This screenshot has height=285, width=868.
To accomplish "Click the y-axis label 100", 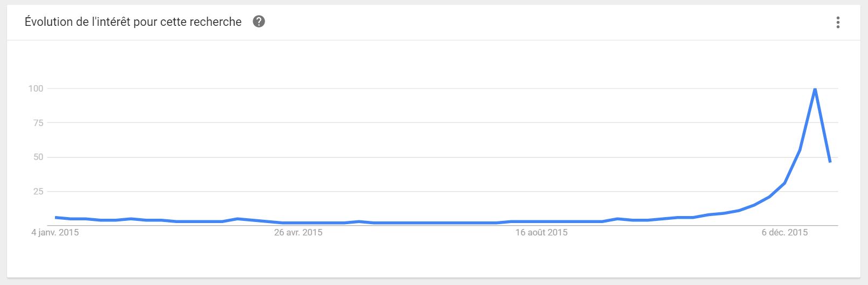I will [36, 88].
